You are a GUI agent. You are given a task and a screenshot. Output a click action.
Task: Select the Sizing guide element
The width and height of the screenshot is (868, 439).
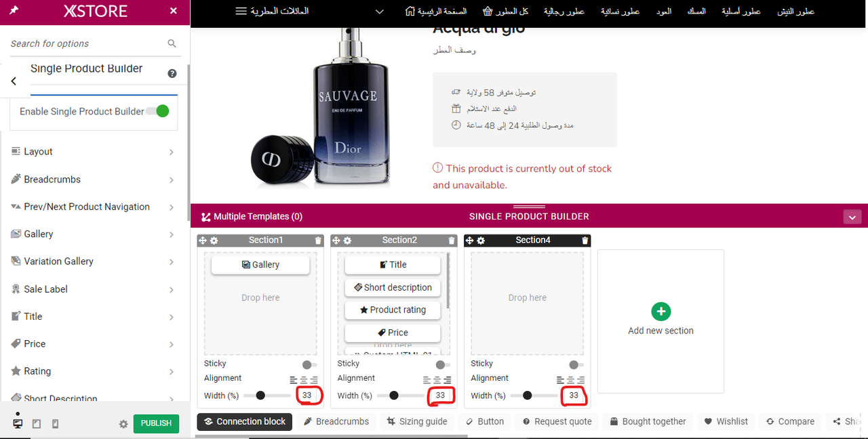pyautogui.click(x=416, y=421)
